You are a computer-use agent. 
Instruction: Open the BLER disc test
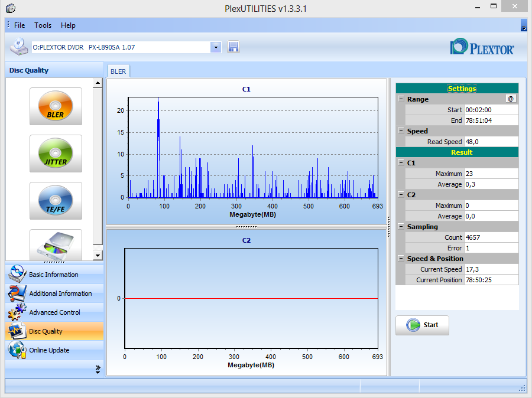tap(56, 106)
